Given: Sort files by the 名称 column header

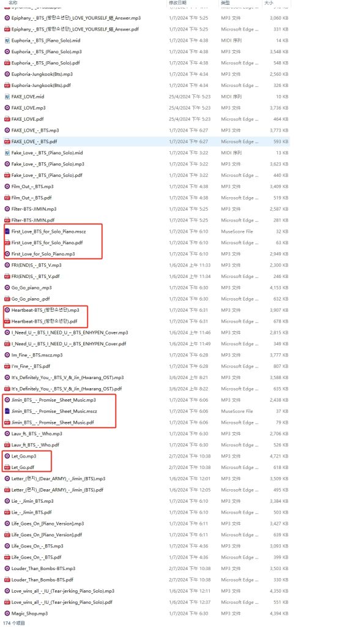Looking at the screenshot, I should 13,3.
